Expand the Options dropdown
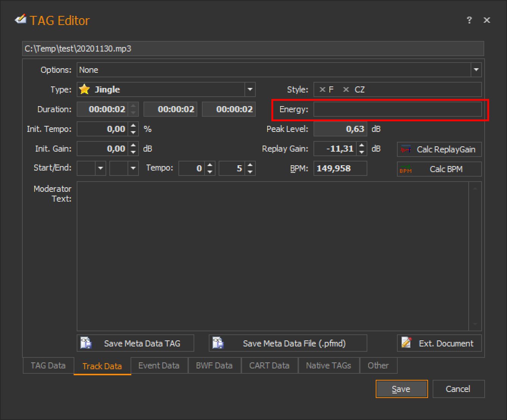507x420 pixels. tap(476, 70)
